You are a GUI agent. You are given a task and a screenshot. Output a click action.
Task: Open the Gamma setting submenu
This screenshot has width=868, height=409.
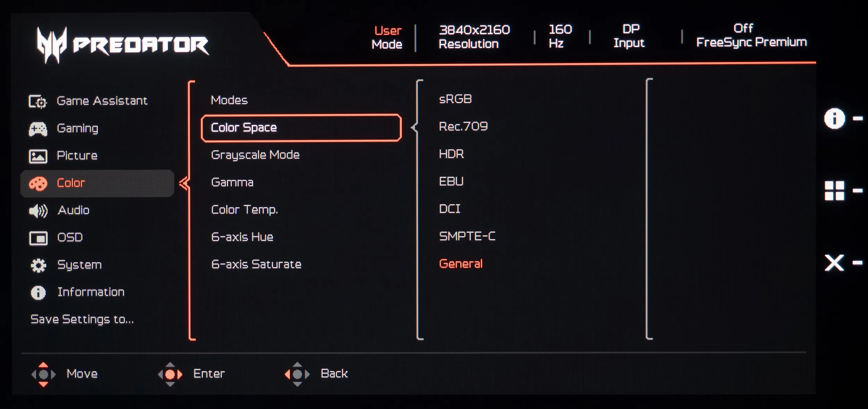[x=232, y=182]
